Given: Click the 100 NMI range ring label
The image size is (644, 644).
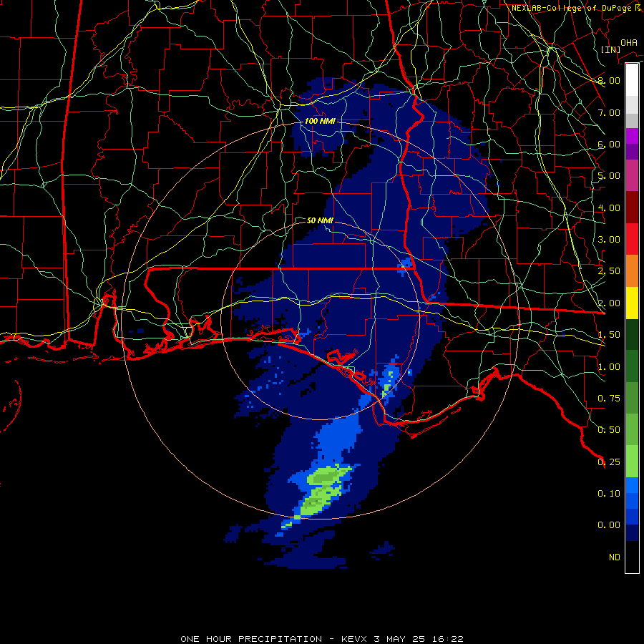Looking at the screenshot, I should (x=320, y=121).
